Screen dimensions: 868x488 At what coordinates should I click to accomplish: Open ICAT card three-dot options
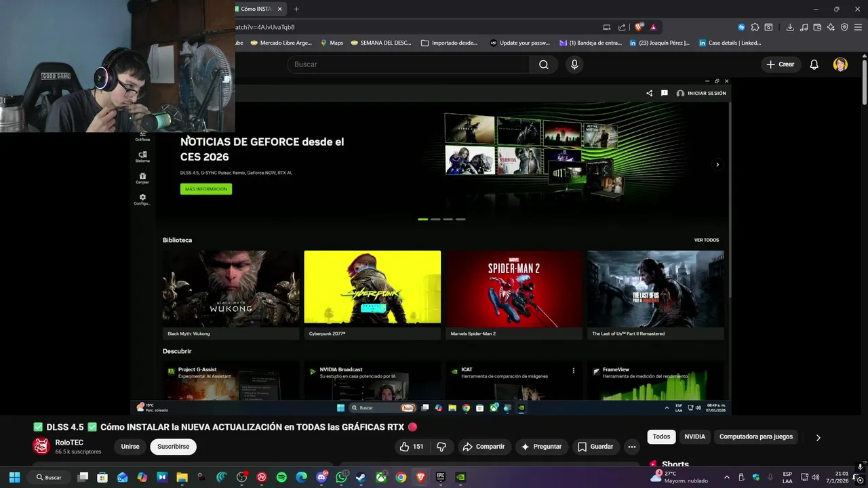pyautogui.click(x=573, y=371)
